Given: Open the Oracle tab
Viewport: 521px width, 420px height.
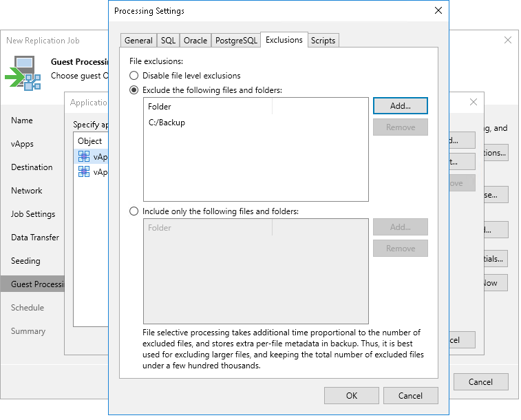Looking at the screenshot, I should (195, 41).
